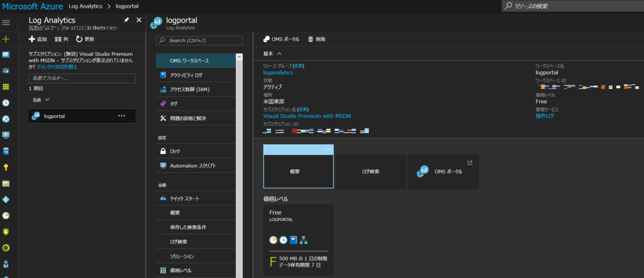Open the App Services globe icon
Screen dimensions: 644x278
(6, 119)
